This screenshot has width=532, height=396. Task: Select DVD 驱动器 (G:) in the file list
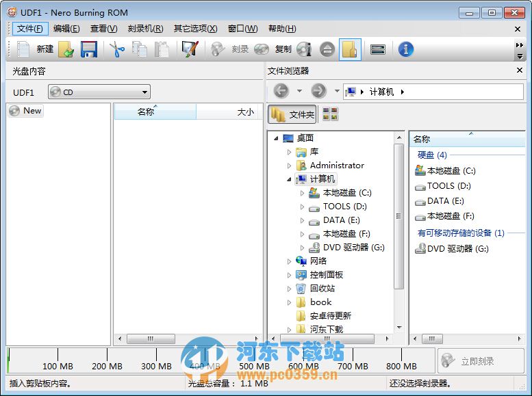point(452,249)
